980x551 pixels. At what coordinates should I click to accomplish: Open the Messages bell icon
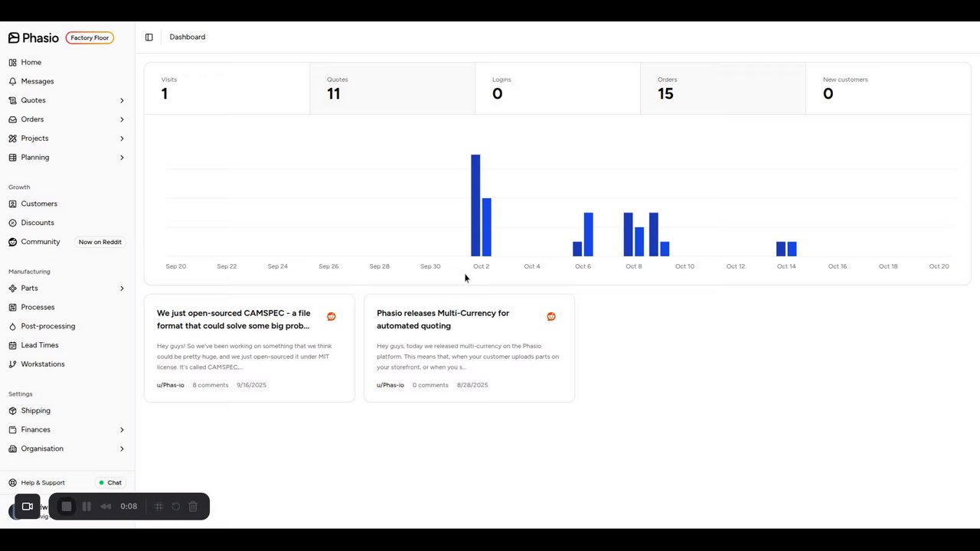13,81
